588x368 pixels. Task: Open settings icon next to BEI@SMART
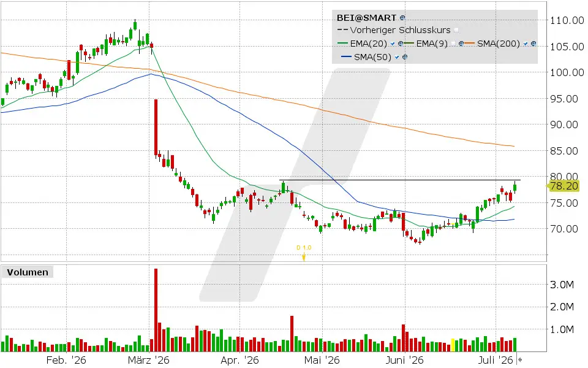(402, 18)
